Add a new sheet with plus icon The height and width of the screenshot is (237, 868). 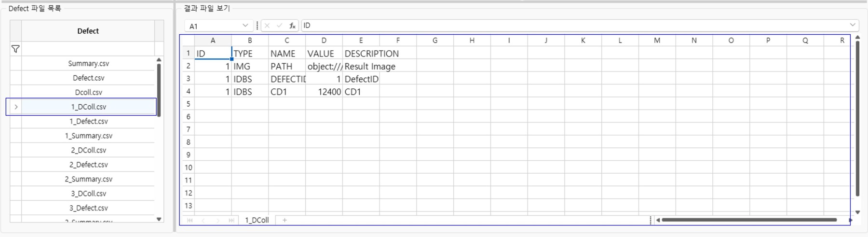pyautogui.click(x=285, y=220)
